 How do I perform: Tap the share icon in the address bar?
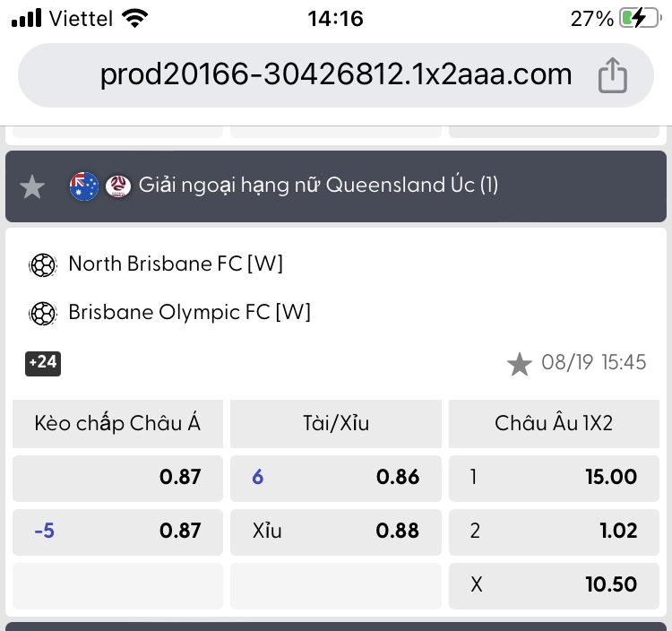613,75
